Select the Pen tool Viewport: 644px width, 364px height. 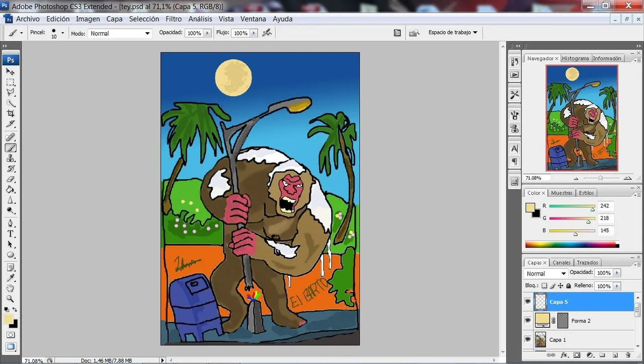[x=11, y=224]
